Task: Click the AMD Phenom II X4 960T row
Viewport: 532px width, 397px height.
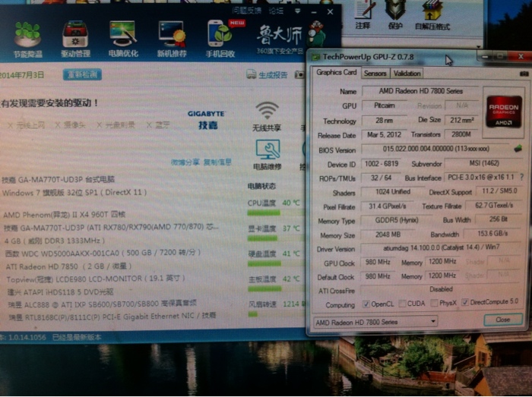Action: (x=65, y=214)
